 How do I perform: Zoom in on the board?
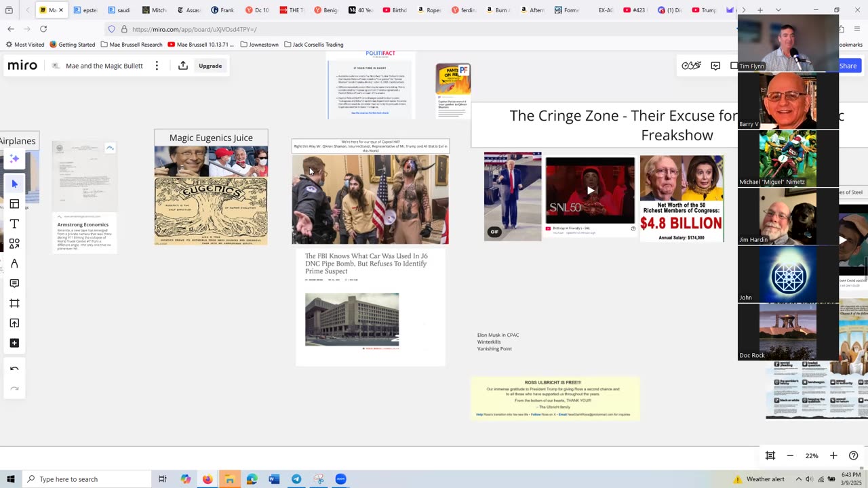[x=833, y=455]
